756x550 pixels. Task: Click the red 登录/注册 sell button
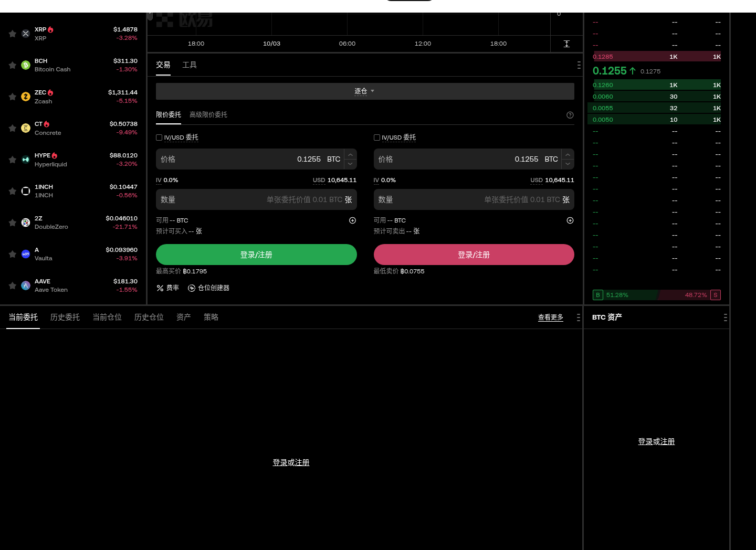pyautogui.click(x=474, y=255)
